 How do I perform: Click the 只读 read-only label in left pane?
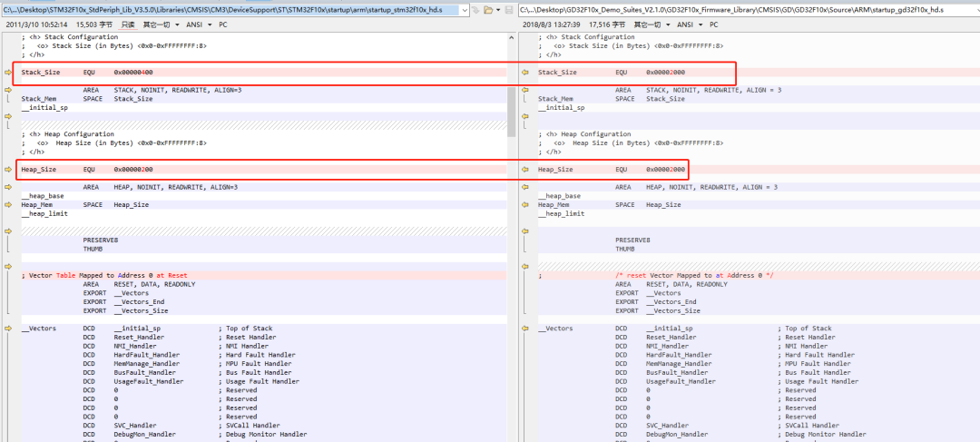pyautogui.click(x=128, y=25)
